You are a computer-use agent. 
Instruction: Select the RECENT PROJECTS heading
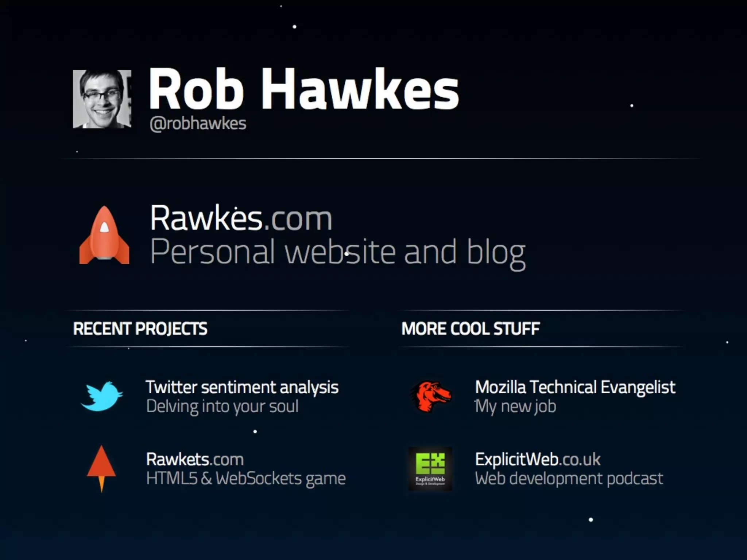[140, 328]
